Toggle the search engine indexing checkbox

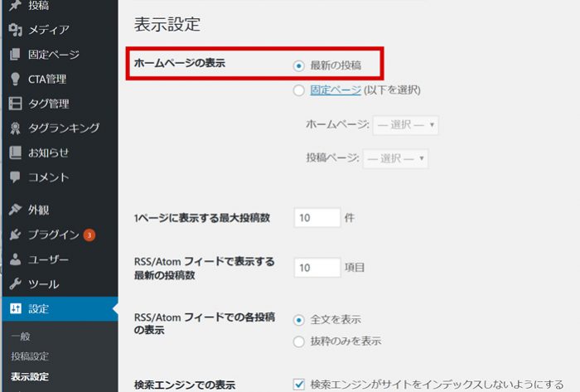300,384
